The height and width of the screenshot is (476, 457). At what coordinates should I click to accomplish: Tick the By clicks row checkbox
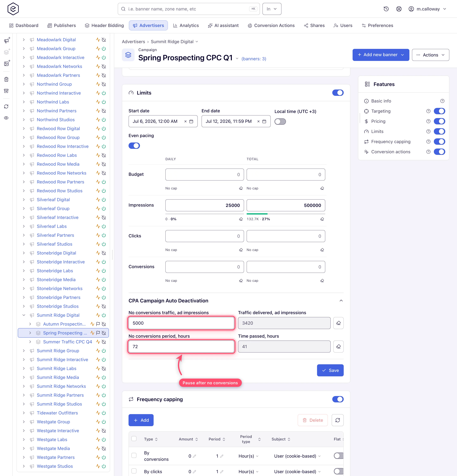pyautogui.click(x=134, y=471)
